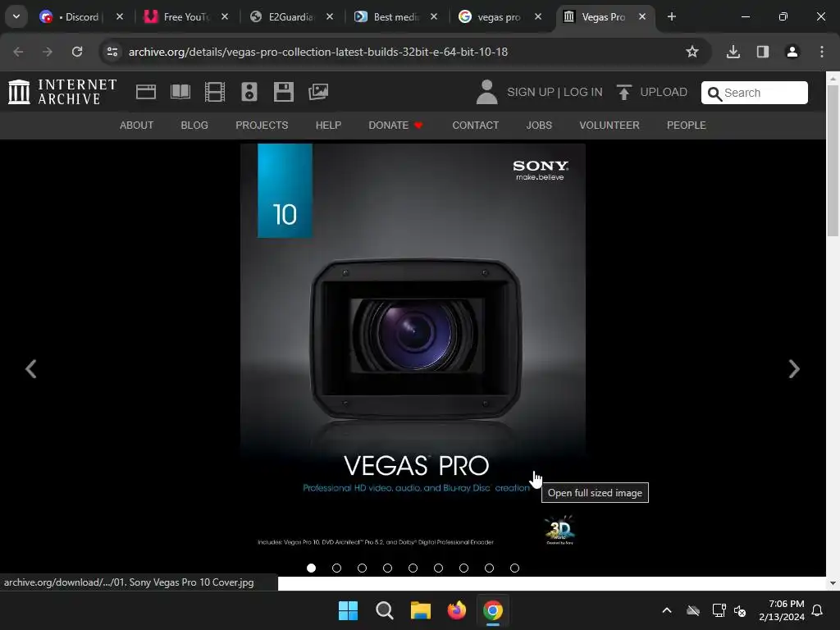The width and height of the screenshot is (840, 630).
Task: Open the Internet Archive logo home link
Action: [62, 92]
